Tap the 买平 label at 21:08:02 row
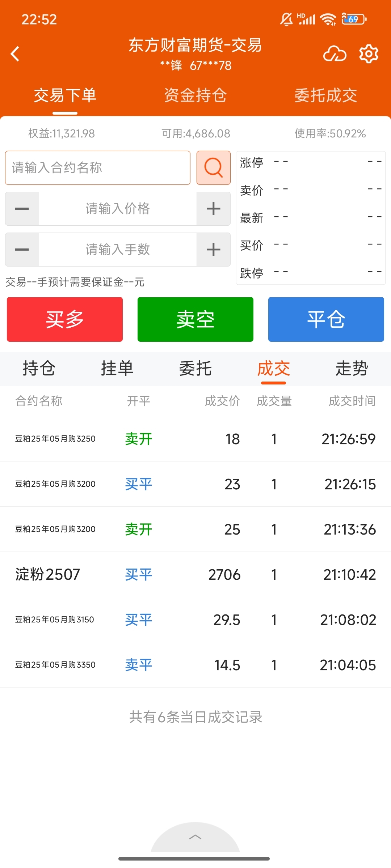 [x=139, y=620]
